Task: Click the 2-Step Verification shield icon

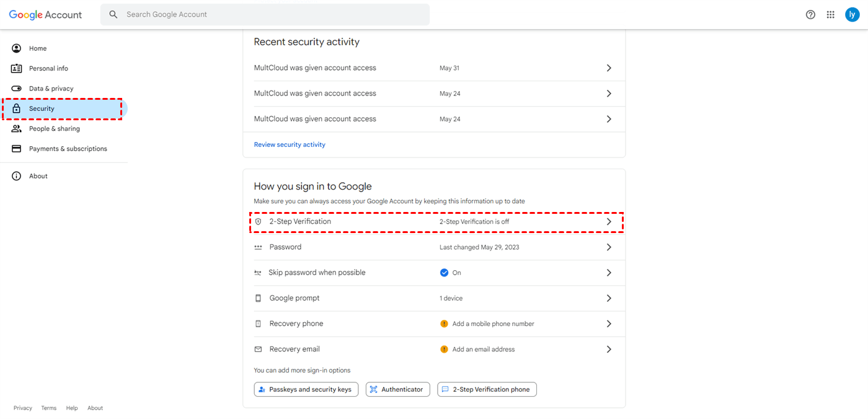Action: click(x=259, y=221)
